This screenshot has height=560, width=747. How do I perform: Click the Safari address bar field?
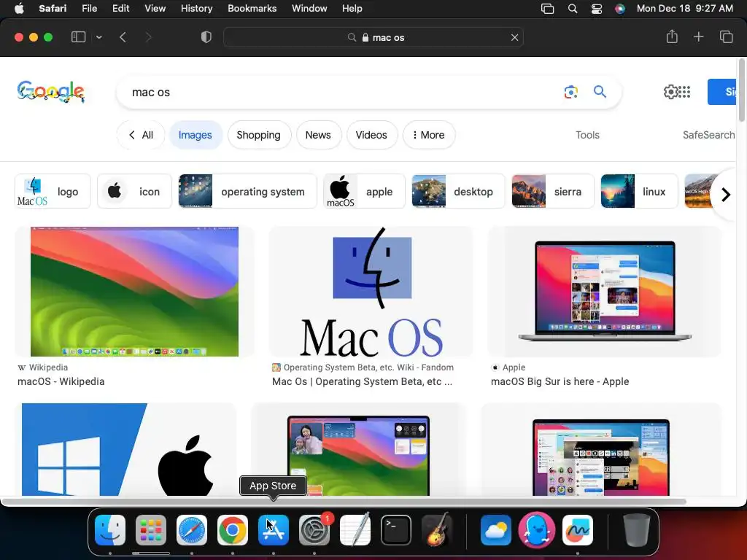[373, 37]
